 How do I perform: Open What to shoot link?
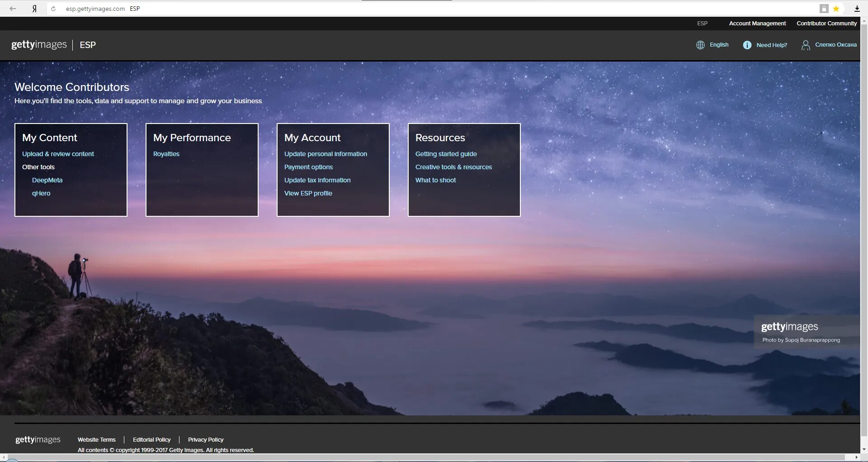(x=435, y=180)
